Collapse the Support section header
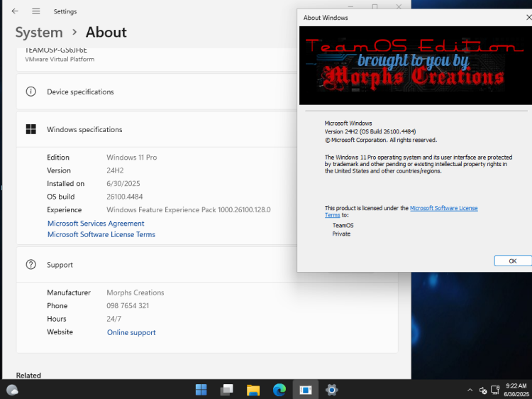532x399 pixels. 207,265
